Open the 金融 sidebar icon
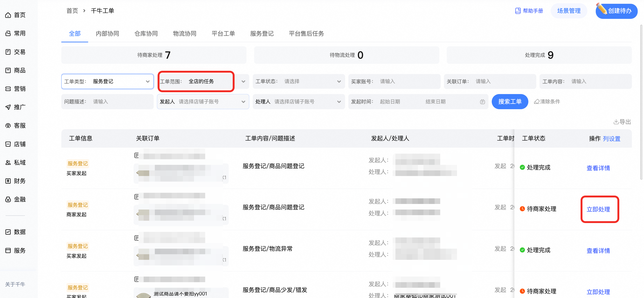Screen dimensions: 644x298 click(8, 200)
